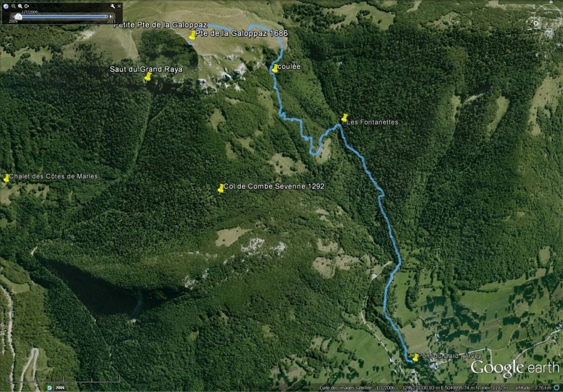This screenshot has height=392, width=563.
Task: Click the streaming status circle in the status bar
Action: (x=557, y=387)
